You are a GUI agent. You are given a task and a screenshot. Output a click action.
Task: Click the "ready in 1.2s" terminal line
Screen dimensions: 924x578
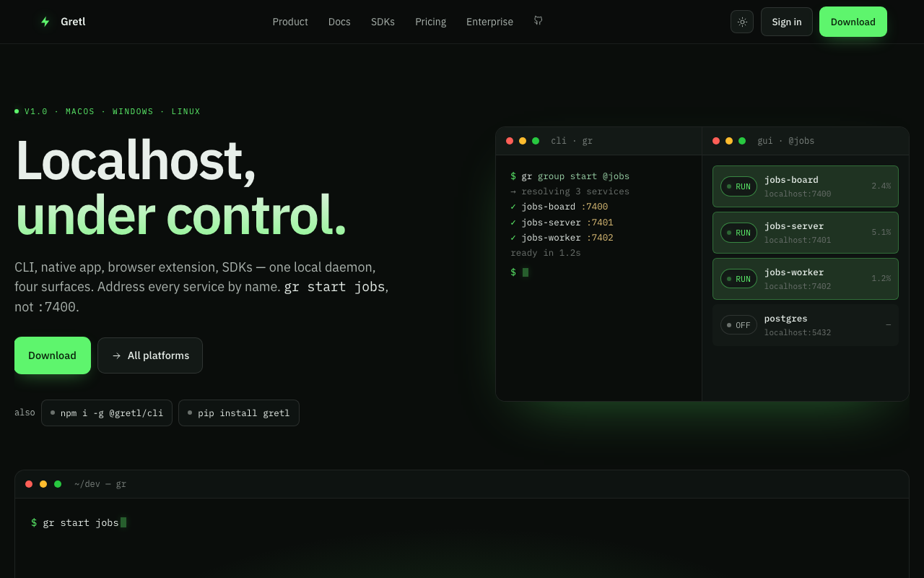point(546,253)
